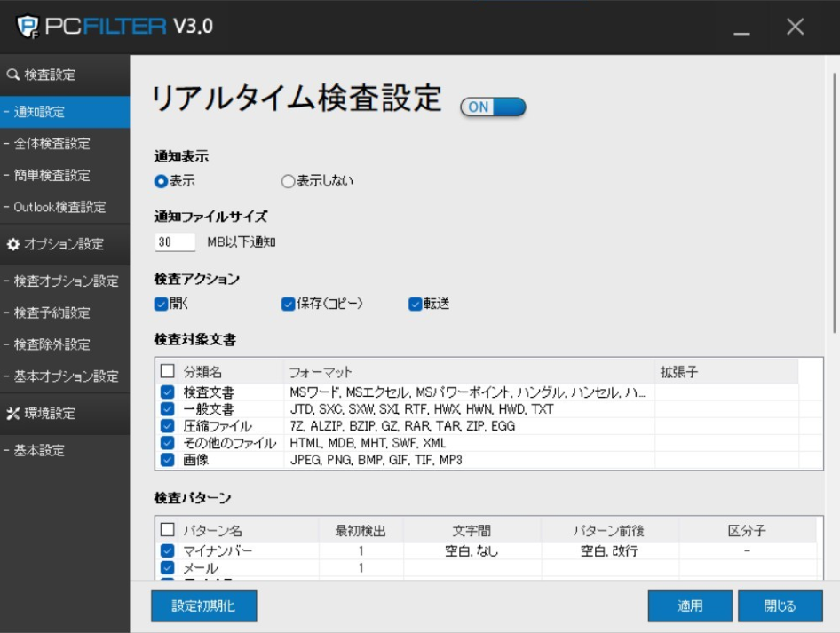This screenshot has height=633, width=840.
Task: Click the wrench icon beside 環境設定
Action: (12, 414)
